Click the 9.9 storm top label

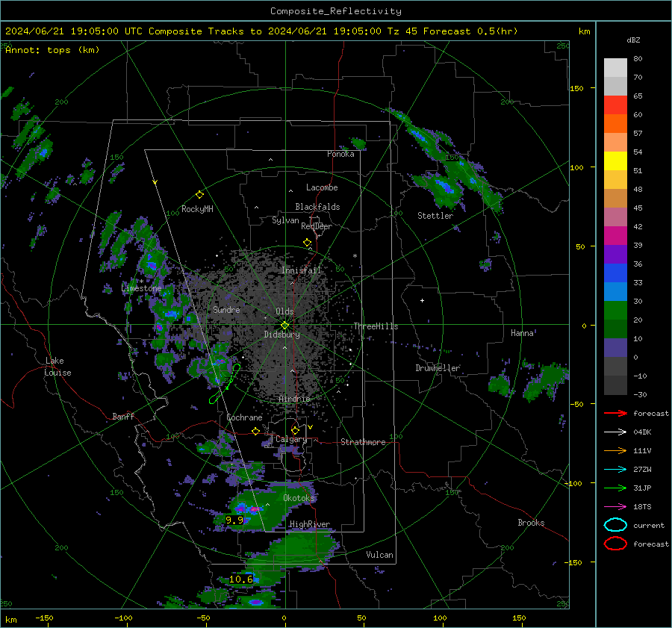tap(234, 520)
